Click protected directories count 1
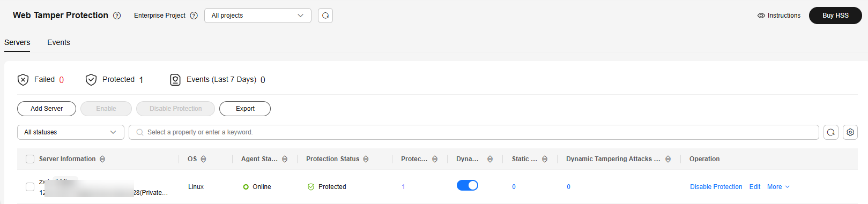868x204 pixels. (x=403, y=187)
